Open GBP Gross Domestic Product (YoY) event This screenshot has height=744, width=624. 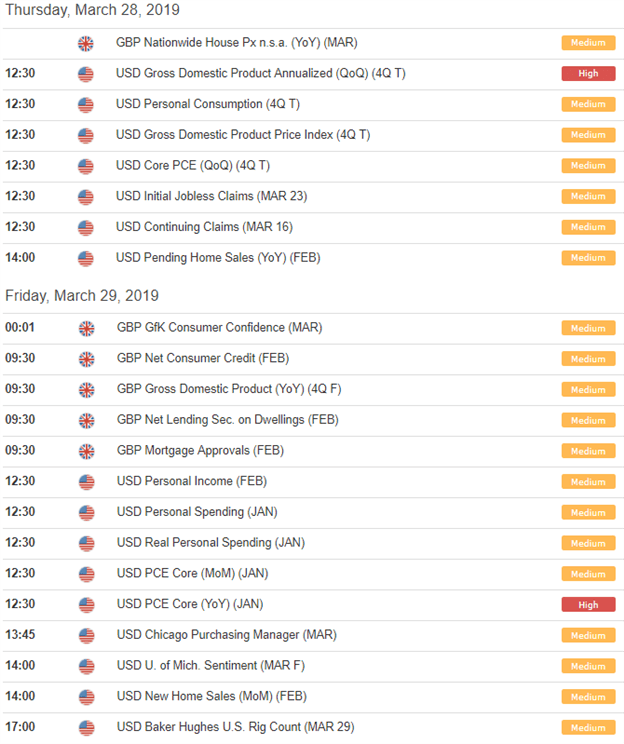[229, 389]
